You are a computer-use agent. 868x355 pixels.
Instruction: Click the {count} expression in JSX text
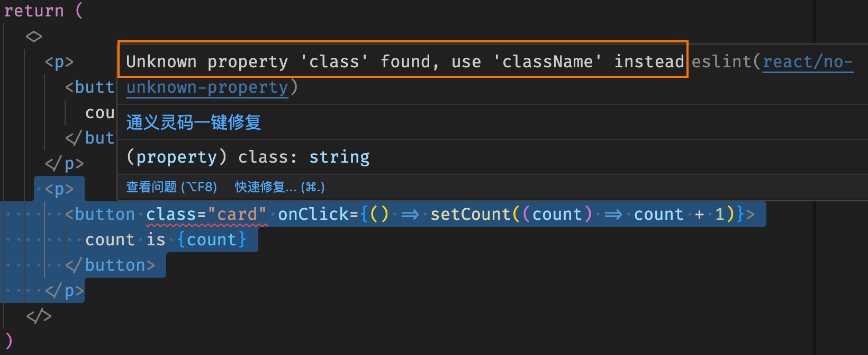pyautogui.click(x=212, y=240)
